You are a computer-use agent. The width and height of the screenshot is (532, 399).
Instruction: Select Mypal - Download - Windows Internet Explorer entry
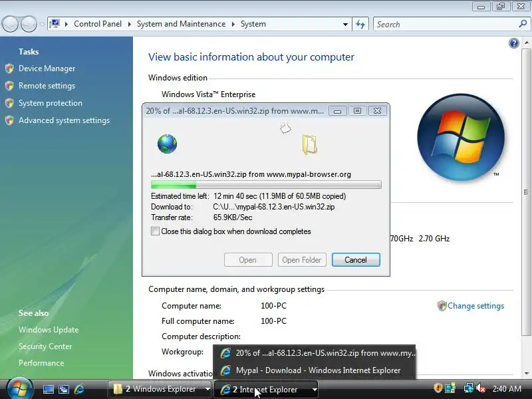point(315,370)
